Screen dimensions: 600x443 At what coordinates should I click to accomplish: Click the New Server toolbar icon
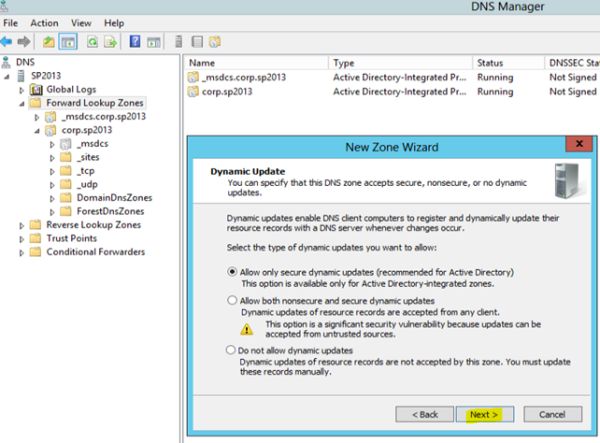click(178, 41)
